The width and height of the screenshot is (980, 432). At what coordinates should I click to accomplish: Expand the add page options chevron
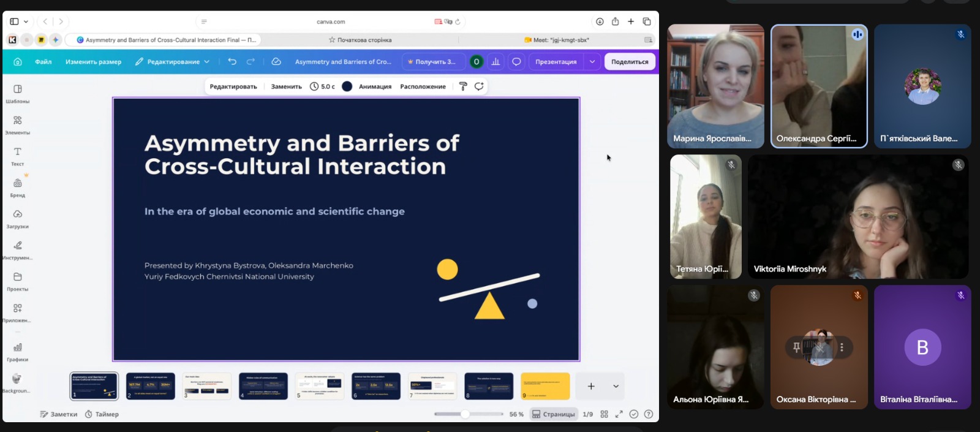pyautogui.click(x=616, y=386)
